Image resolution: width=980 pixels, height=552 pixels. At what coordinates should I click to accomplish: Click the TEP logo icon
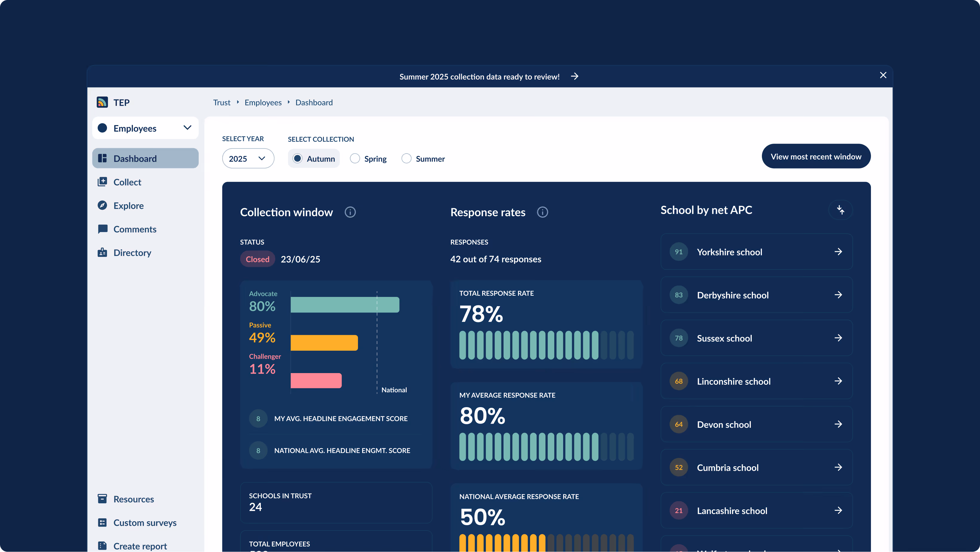point(102,102)
